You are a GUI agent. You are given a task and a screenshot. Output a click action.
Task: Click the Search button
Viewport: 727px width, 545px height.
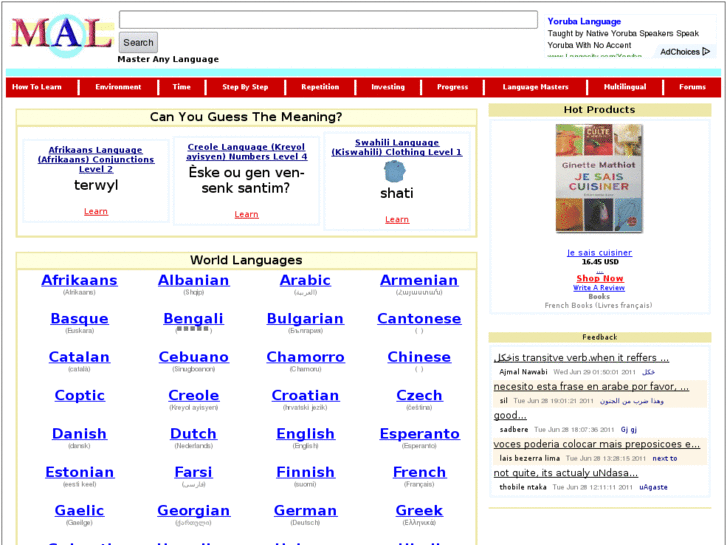point(138,43)
